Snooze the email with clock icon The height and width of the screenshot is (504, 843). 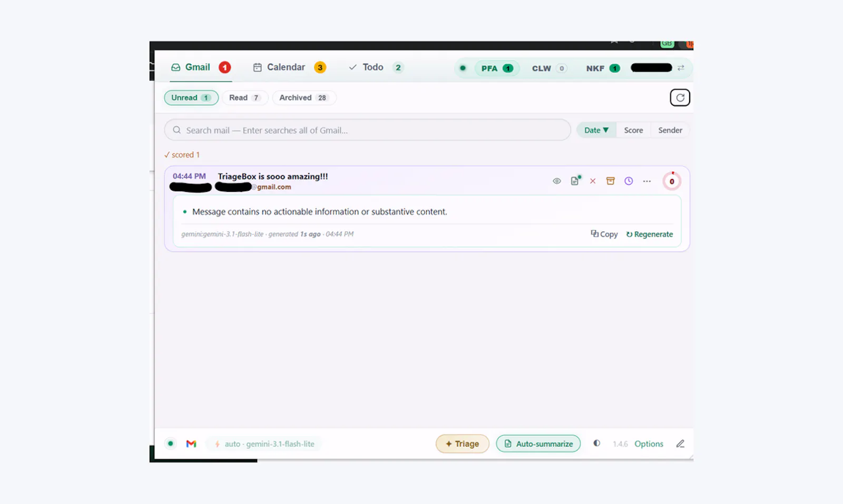coord(629,181)
